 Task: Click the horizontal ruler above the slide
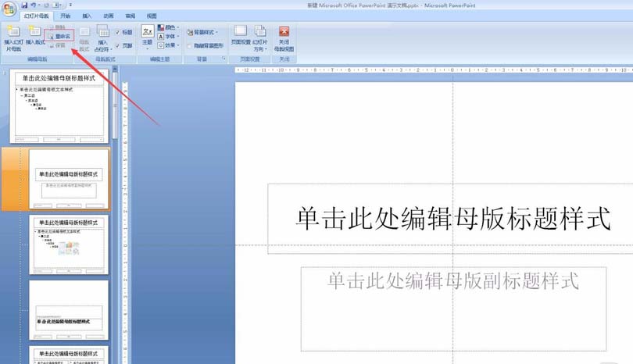tap(434, 70)
